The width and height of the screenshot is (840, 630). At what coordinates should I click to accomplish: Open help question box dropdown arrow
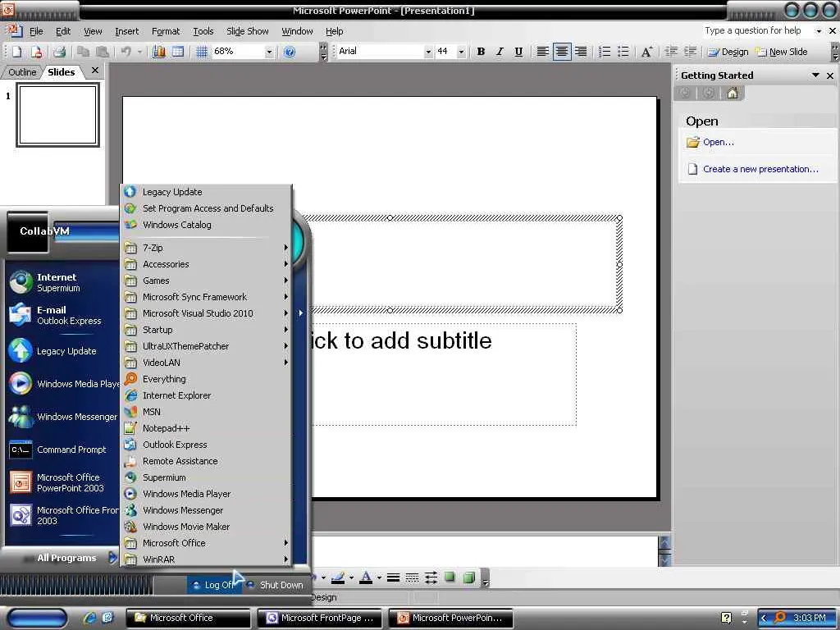point(818,31)
